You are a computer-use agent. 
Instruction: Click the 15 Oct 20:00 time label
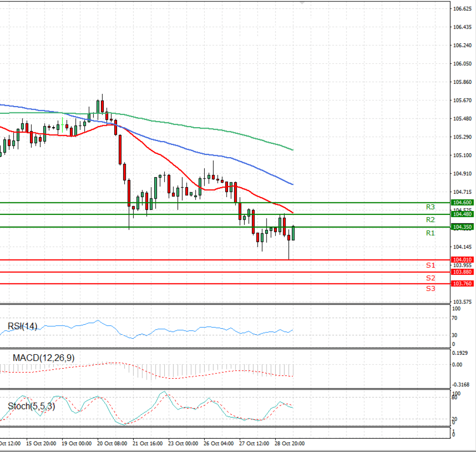click(x=41, y=443)
